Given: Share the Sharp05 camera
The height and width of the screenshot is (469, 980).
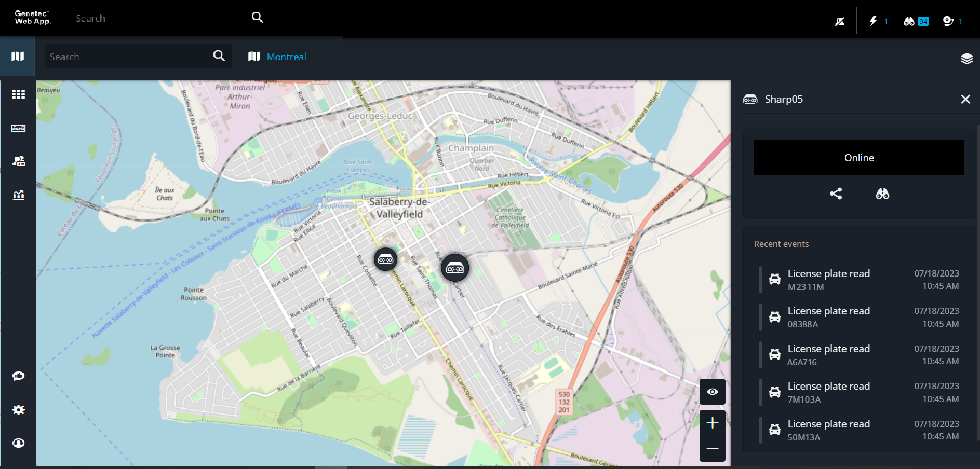Looking at the screenshot, I should click(836, 194).
